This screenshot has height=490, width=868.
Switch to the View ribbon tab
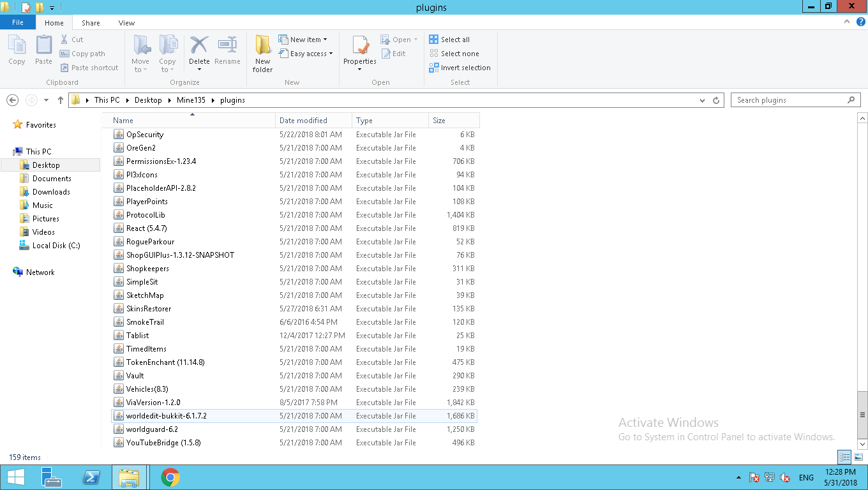[126, 23]
